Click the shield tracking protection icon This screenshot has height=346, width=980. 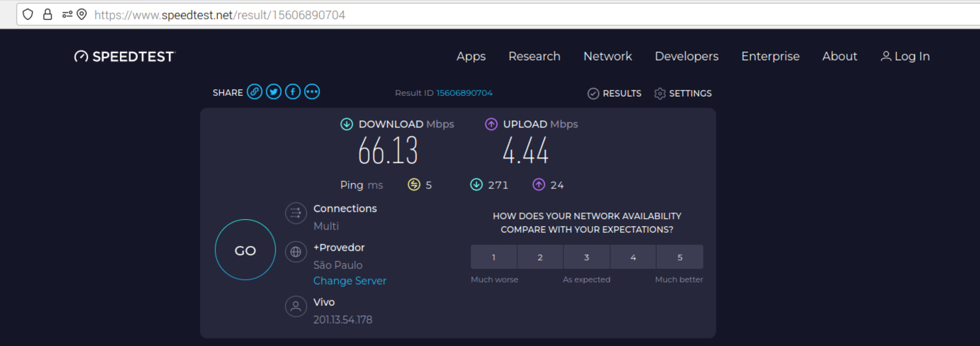pos(28,15)
